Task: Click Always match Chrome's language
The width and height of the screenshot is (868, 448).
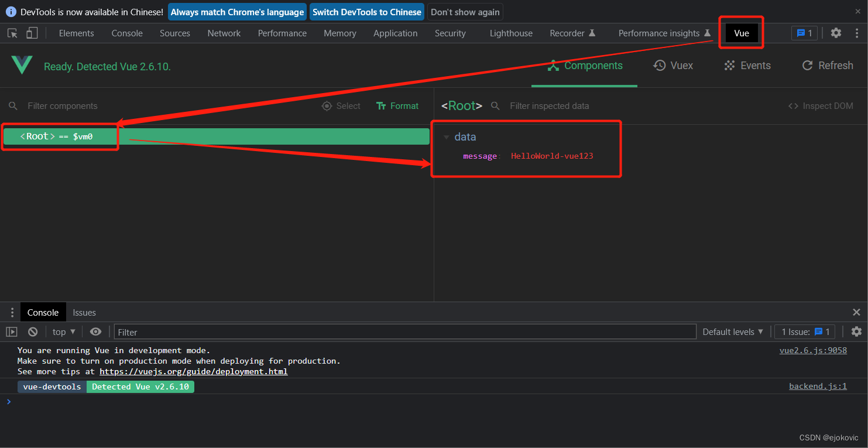Action: (238, 12)
